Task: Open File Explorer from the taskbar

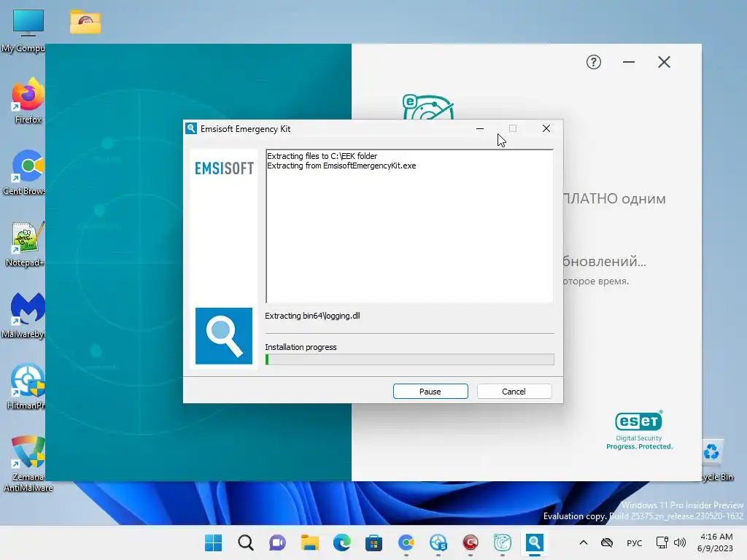Action: pyautogui.click(x=309, y=542)
